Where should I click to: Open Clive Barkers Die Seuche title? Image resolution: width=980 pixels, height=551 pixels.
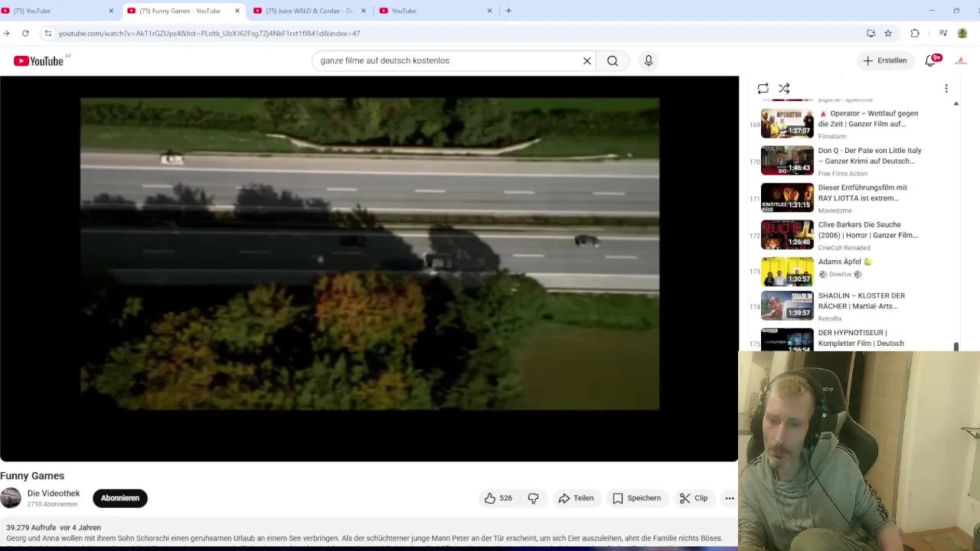pos(867,230)
